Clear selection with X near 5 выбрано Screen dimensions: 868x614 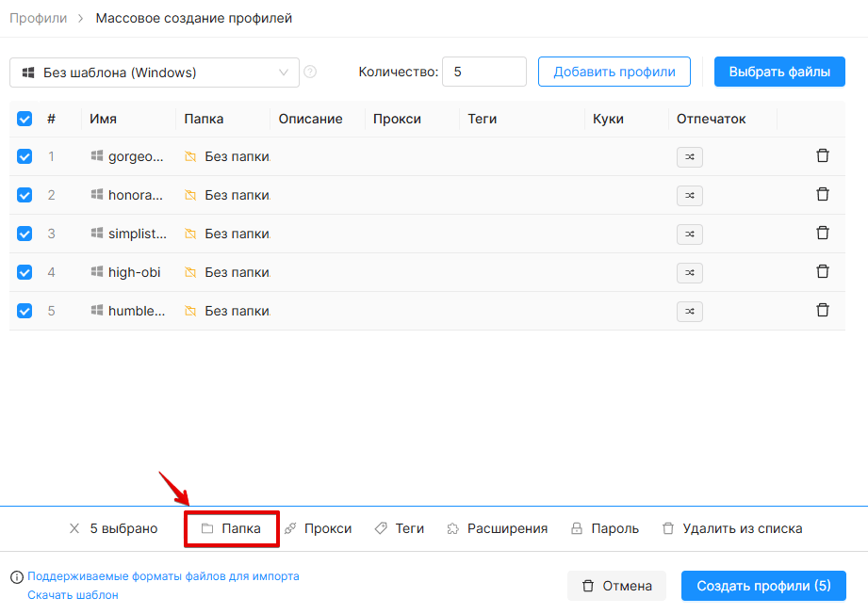pos(74,529)
